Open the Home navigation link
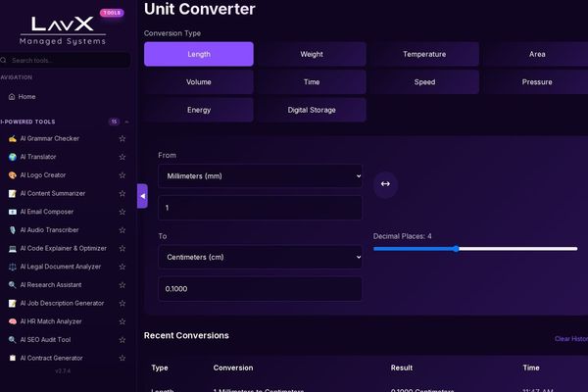This screenshot has width=588, height=392. pos(27,97)
